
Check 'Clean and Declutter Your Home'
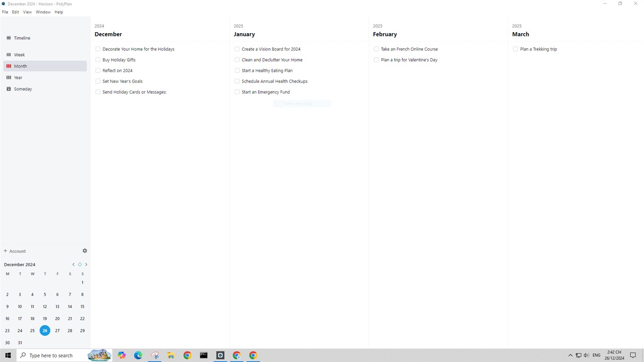tap(237, 60)
